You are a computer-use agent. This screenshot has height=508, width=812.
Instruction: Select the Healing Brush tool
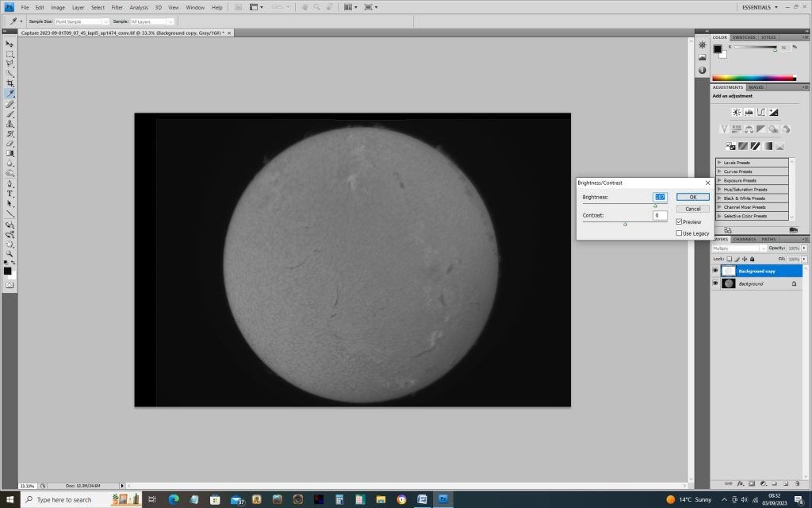point(10,104)
